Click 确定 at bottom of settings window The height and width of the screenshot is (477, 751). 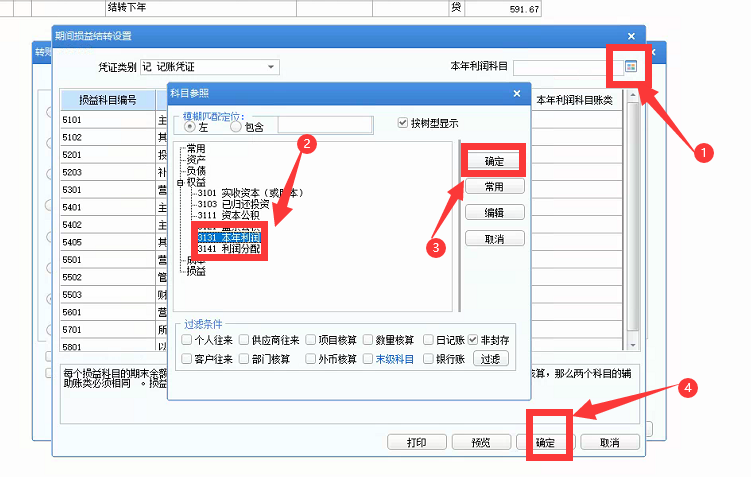546,443
